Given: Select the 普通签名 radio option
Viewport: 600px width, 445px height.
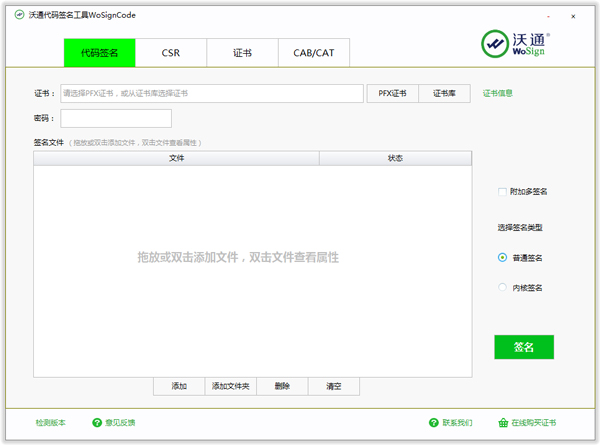Looking at the screenshot, I should click(x=502, y=258).
